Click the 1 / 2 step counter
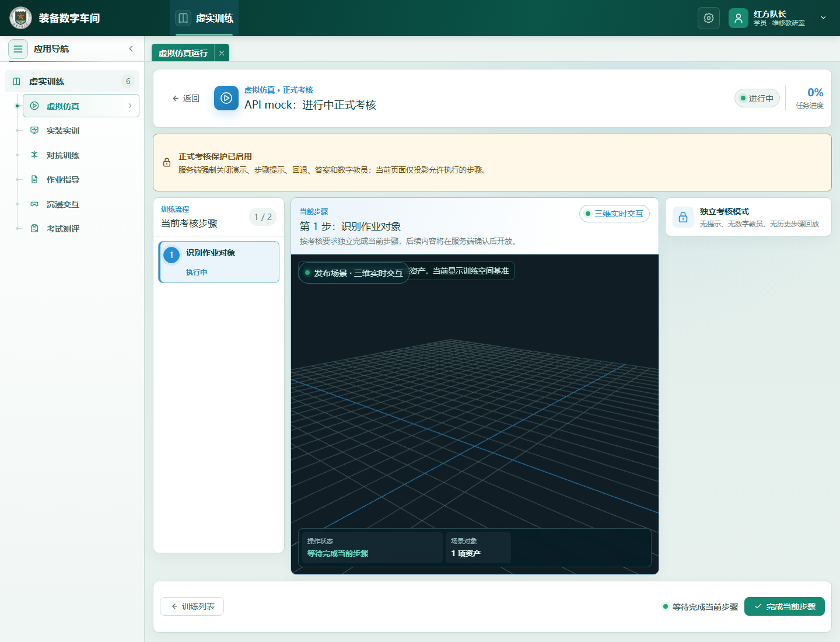Screen dimensions: 840x642 pyautogui.click(x=262, y=217)
